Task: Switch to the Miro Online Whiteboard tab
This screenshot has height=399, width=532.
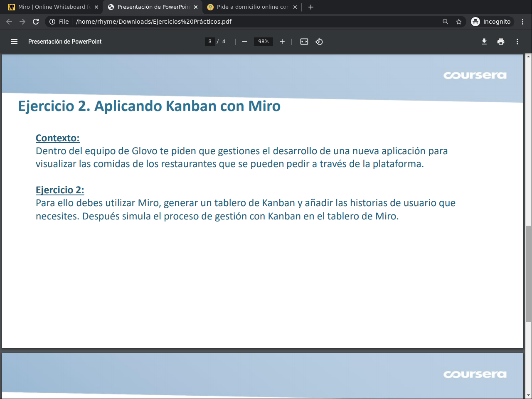Action: coord(53,7)
